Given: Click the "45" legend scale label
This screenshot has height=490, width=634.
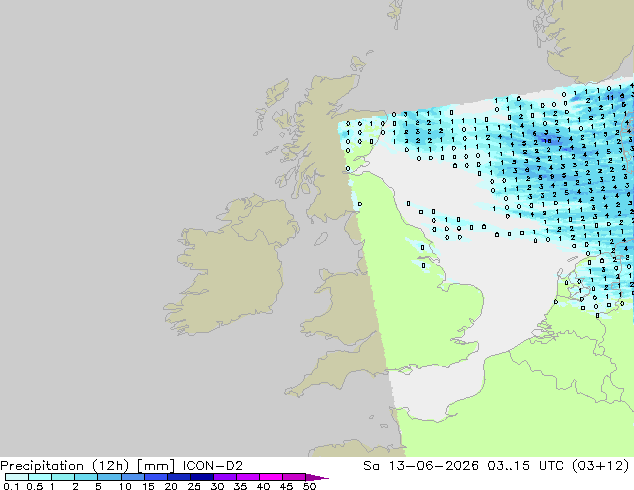Looking at the screenshot, I should pos(286,486).
